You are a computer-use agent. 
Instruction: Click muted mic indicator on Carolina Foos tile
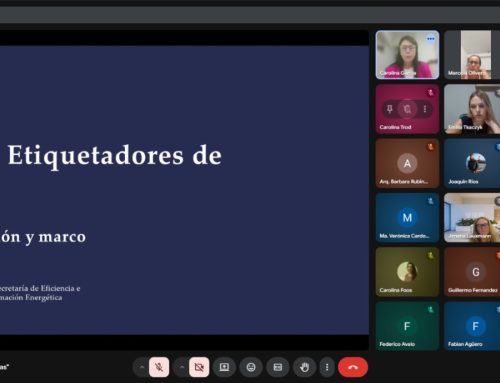[x=430, y=255]
